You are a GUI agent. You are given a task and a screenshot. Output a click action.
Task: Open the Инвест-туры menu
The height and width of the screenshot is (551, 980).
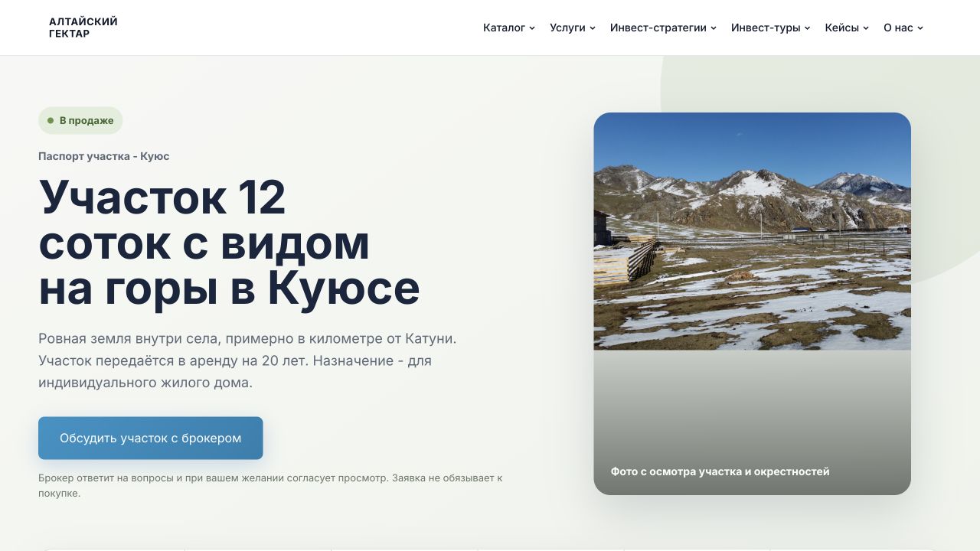click(x=771, y=28)
